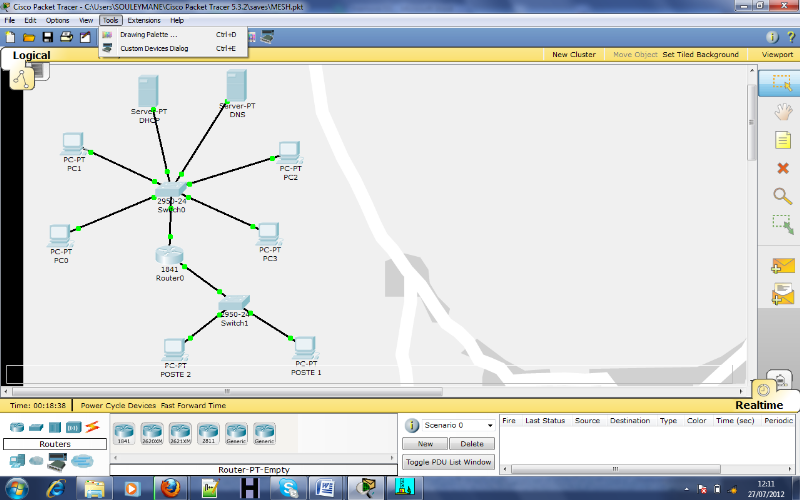The width and height of the screenshot is (800, 500).
Task: Click the Open file folder icon
Action: point(29,37)
